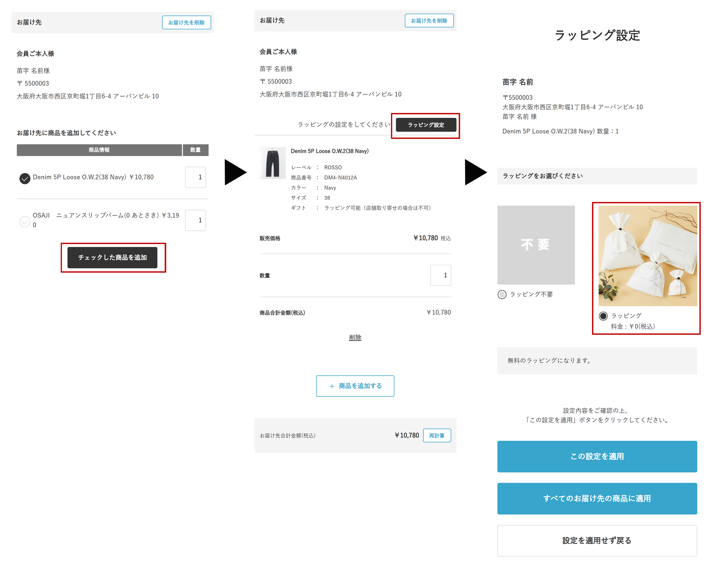Open the ラッピング設定 dark button
The width and height of the screenshot is (708, 588).
426,125
